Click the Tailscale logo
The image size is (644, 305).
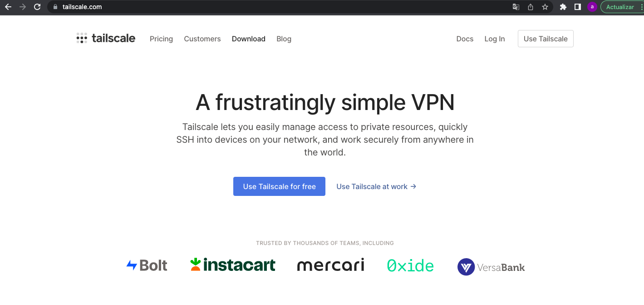point(106,39)
